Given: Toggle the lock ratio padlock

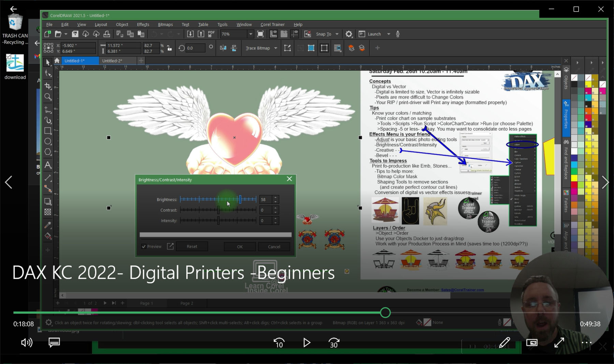Looking at the screenshot, I should (x=169, y=48).
